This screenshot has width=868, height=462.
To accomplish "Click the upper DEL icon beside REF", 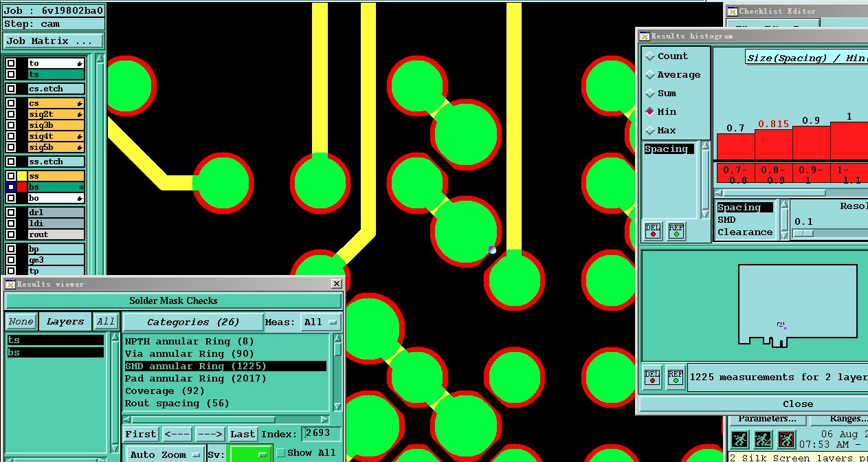I will point(654,231).
